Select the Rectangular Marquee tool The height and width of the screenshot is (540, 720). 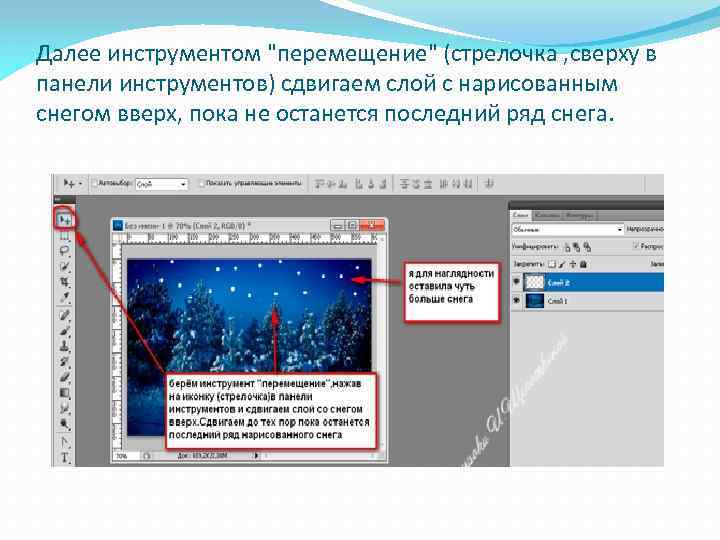coord(65,236)
